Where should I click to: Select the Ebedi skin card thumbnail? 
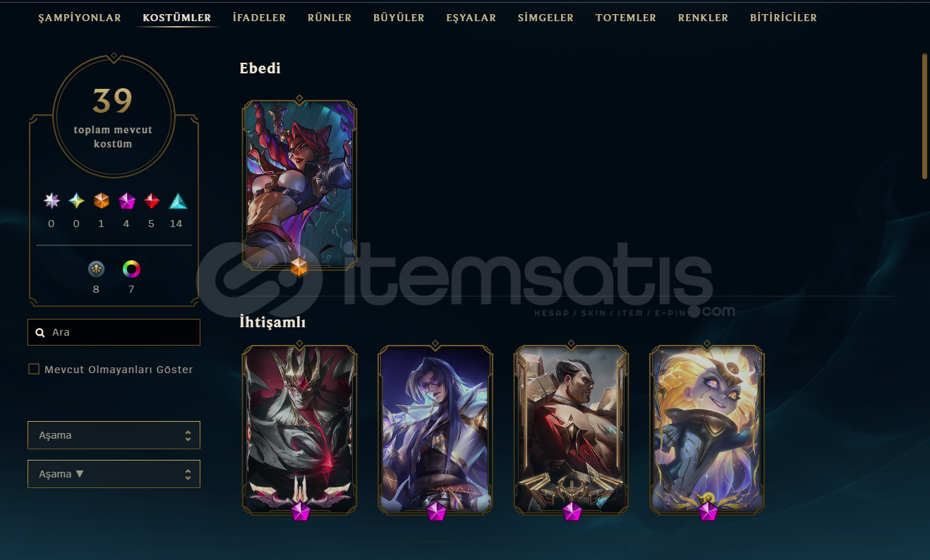coord(299,185)
